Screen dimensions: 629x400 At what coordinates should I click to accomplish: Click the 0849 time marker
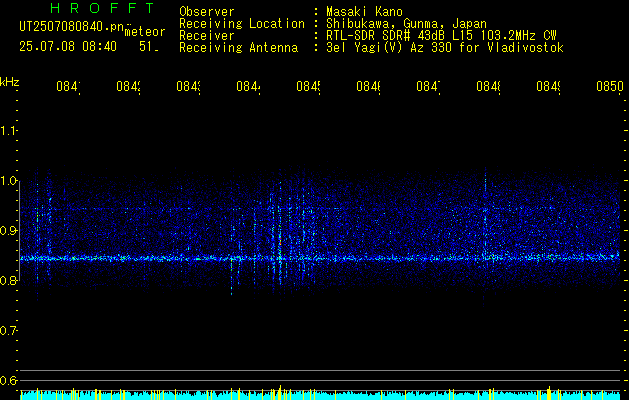point(548,87)
